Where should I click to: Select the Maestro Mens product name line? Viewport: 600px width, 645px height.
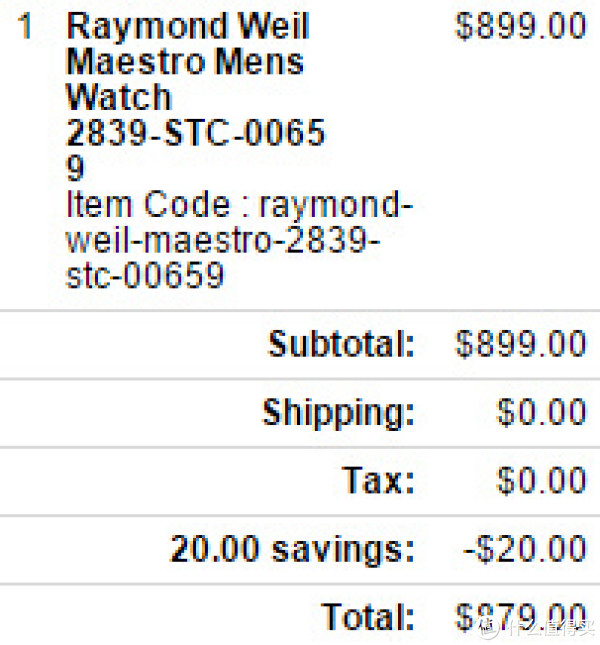[185, 62]
